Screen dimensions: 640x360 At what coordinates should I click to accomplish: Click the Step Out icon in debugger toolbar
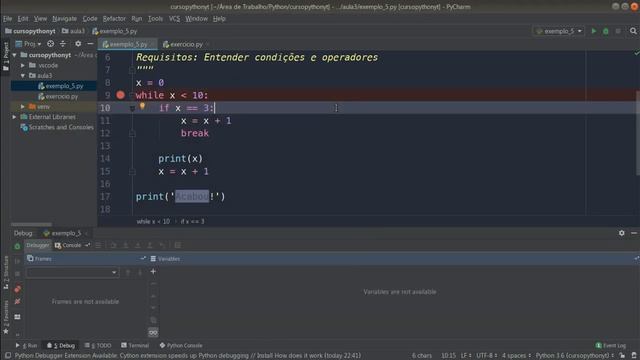150,245
